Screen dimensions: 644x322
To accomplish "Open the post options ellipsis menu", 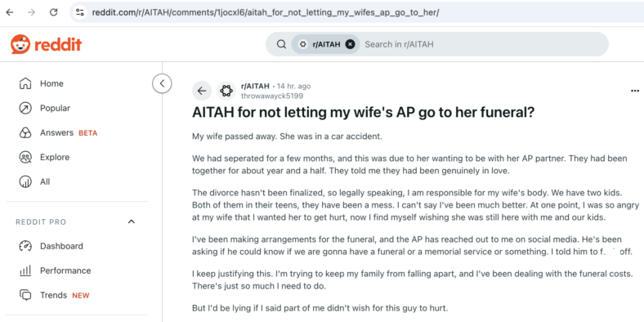I will (634, 91).
